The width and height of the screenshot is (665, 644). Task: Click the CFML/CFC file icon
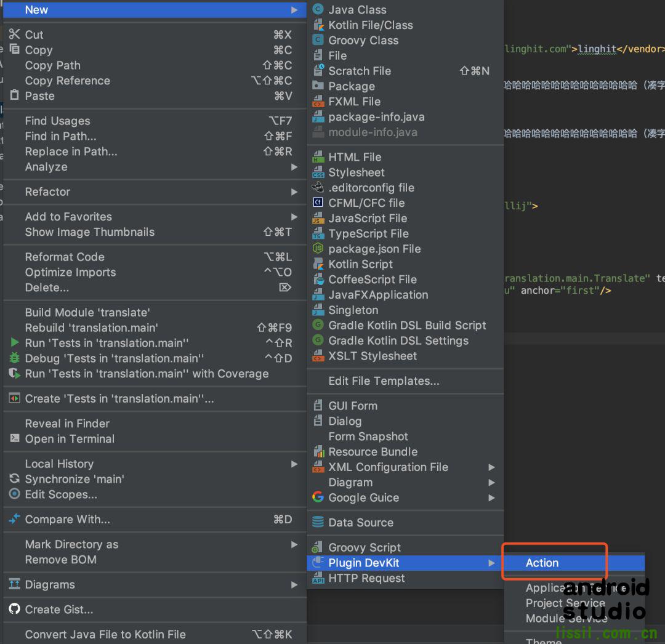click(318, 203)
